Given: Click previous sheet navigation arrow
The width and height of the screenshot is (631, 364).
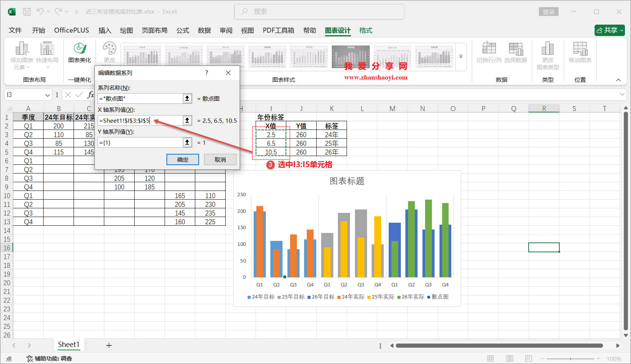Looking at the screenshot, I should [x=14, y=345].
